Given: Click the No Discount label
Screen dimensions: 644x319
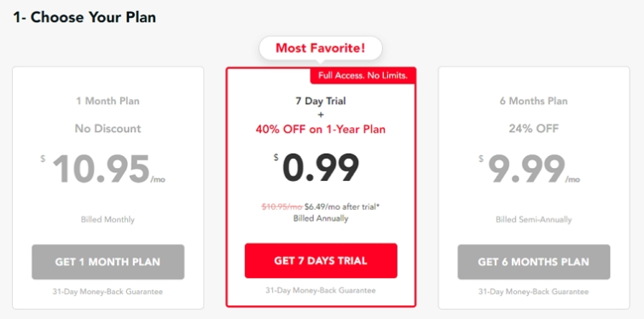Looking at the screenshot, I should point(108,129).
